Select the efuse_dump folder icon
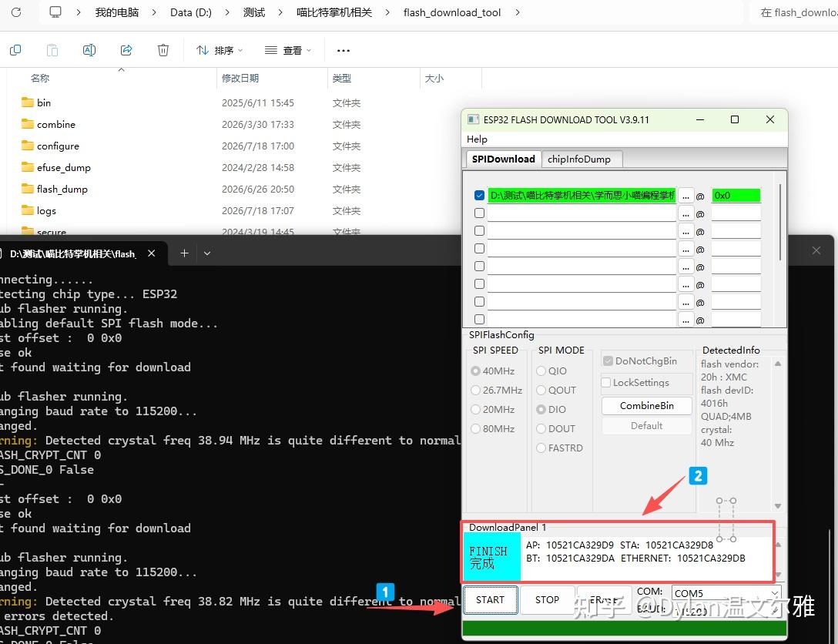The height and width of the screenshot is (644, 838). pos(27,167)
